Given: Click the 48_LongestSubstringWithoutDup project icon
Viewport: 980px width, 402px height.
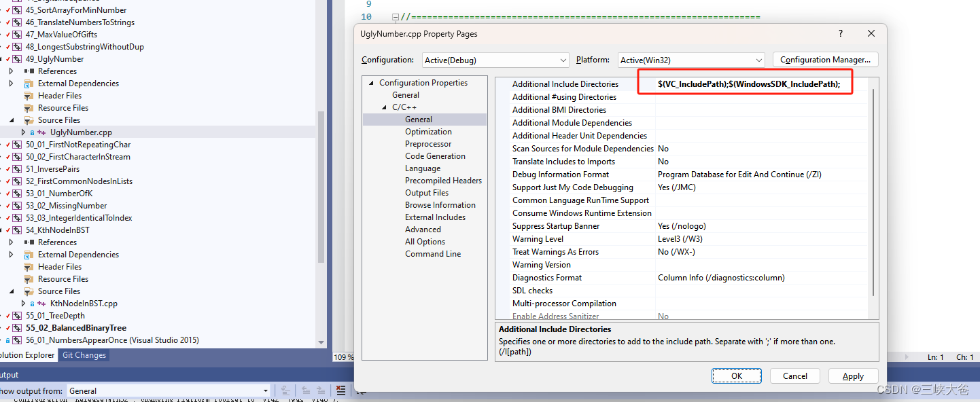Looking at the screenshot, I should (17, 47).
